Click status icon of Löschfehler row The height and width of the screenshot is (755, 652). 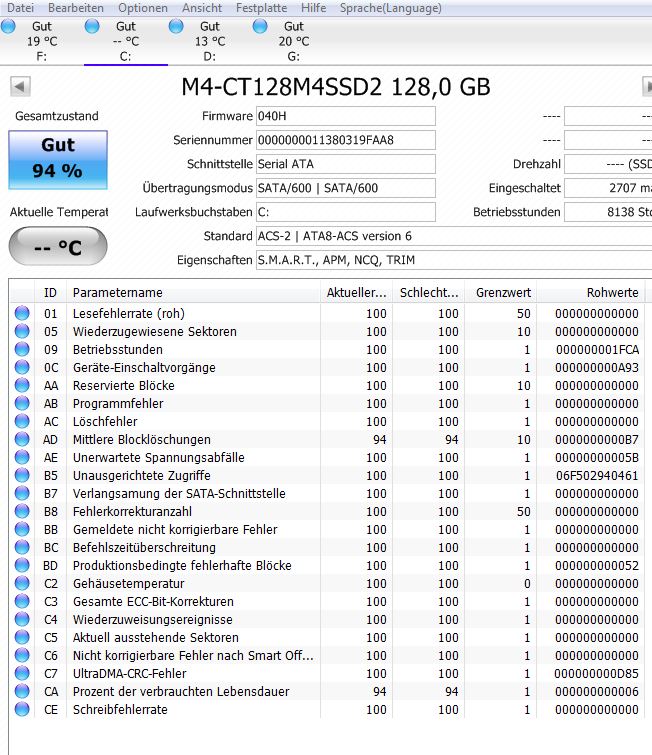[22, 421]
